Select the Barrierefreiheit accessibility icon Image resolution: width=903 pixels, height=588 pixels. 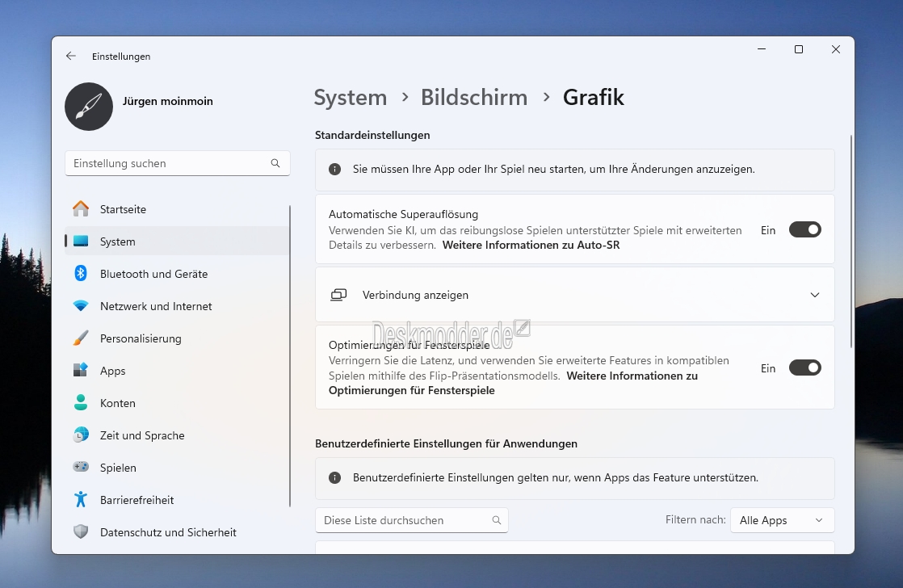[x=81, y=500]
